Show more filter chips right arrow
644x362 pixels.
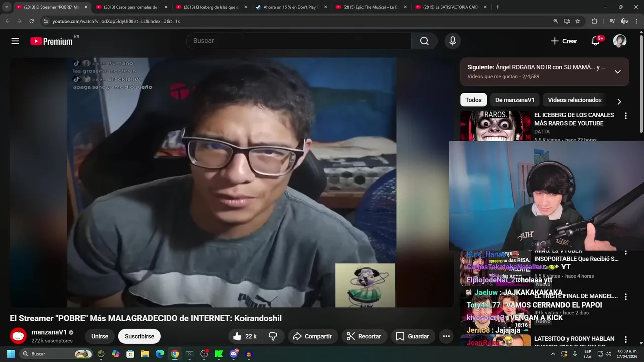(x=619, y=101)
